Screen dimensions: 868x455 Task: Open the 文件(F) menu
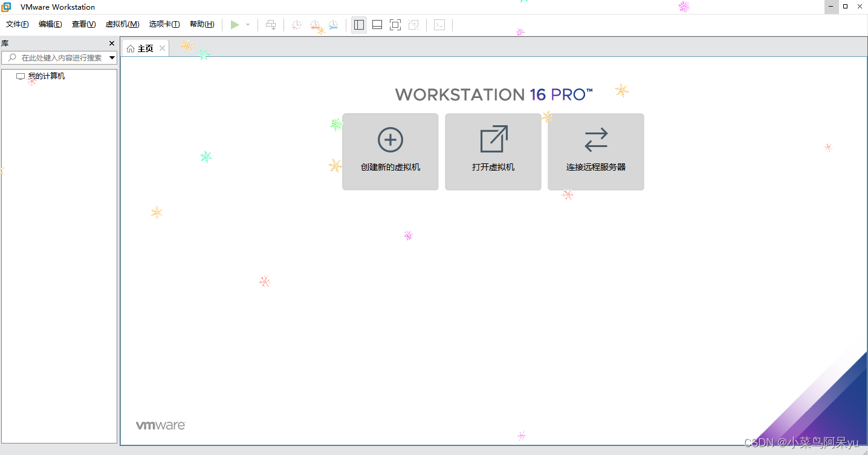(18, 24)
